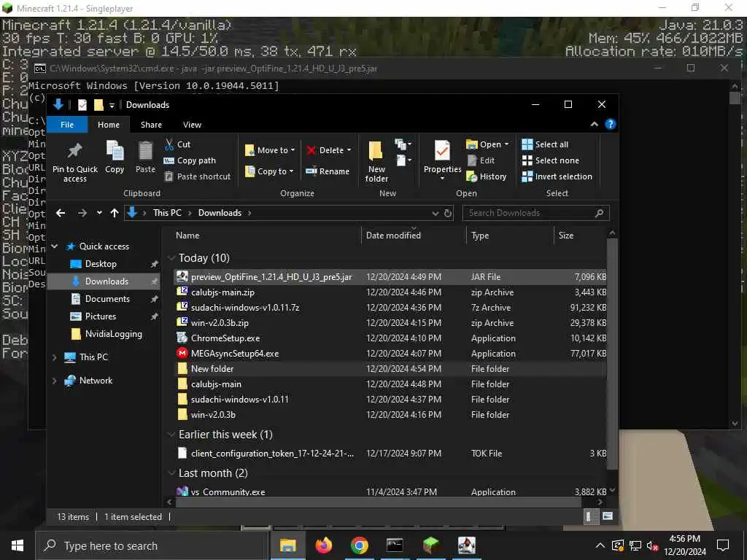Go up one folder level arrow

115,213
